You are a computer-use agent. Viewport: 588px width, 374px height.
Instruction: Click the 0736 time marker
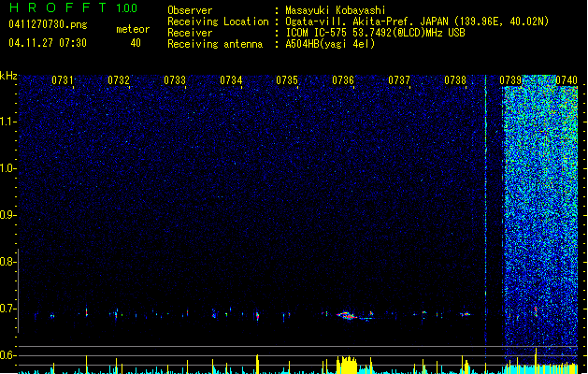tap(343, 80)
